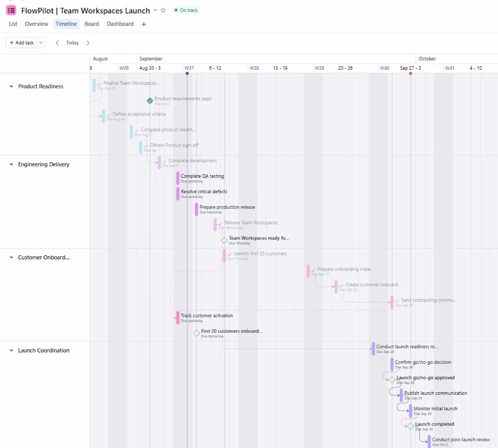Click the On track status badge
The width and height of the screenshot is (498, 448).
(186, 10)
